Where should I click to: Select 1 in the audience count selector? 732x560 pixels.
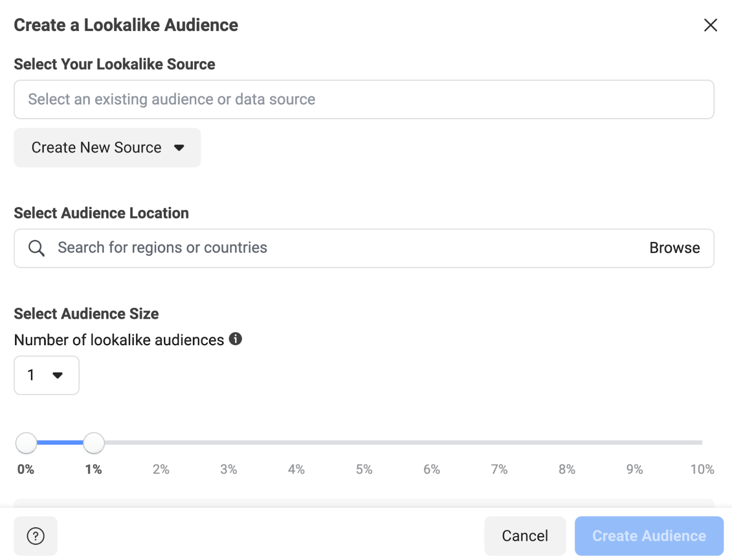pos(31,375)
